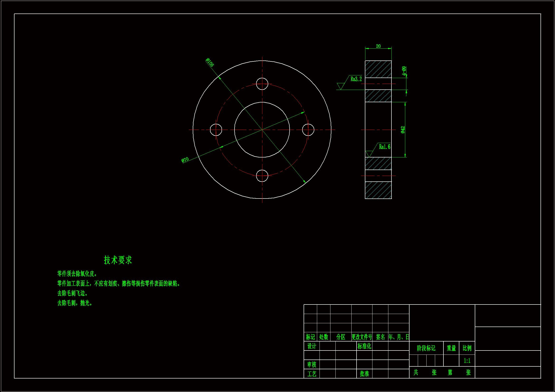The image size is (555, 392).
Task: Click the 1:1 scale value cell
Action: click(467, 361)
